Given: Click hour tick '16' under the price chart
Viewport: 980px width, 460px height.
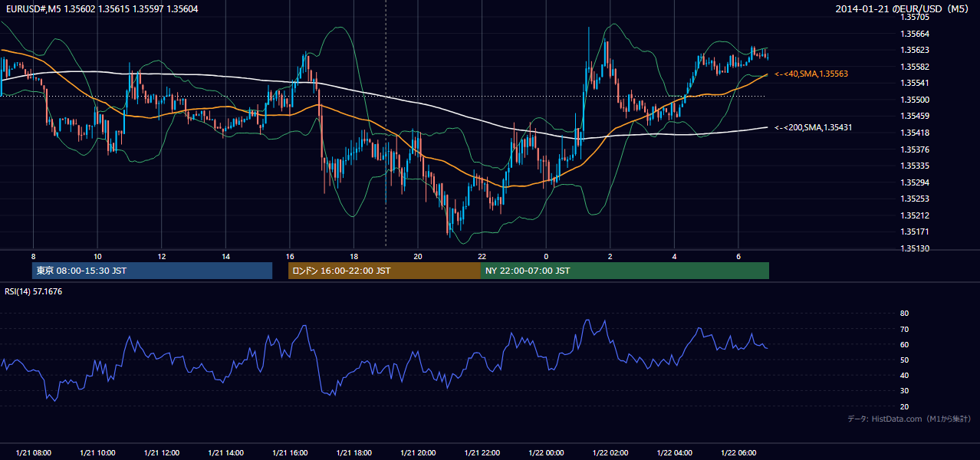Looking at the screenshot, I should coord(290,256).
